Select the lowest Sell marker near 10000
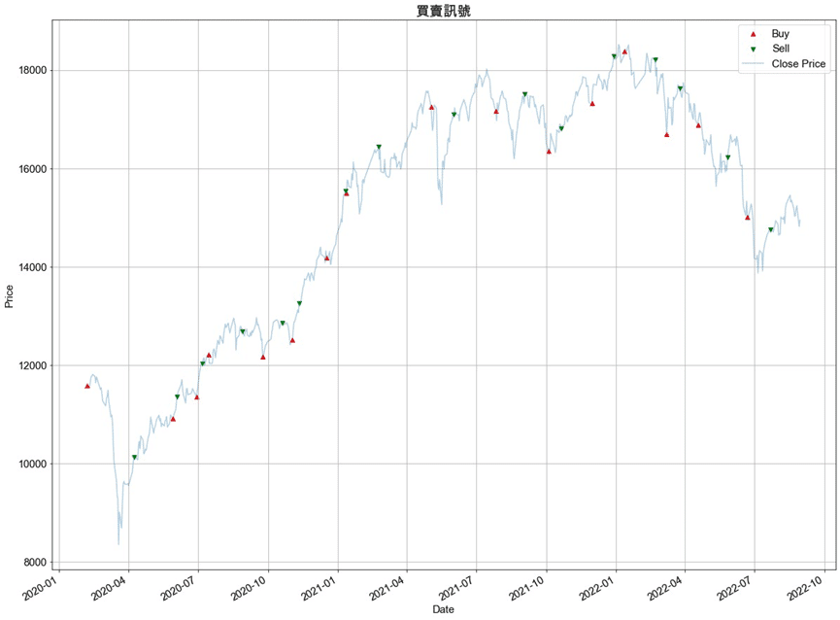Viewport: 840px width, 620px height. click(x=134, y=457)
